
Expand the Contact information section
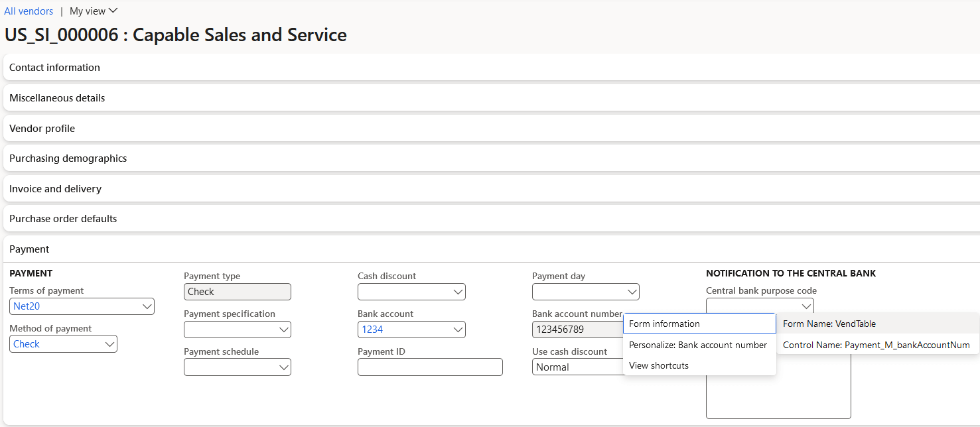(491, 68)
